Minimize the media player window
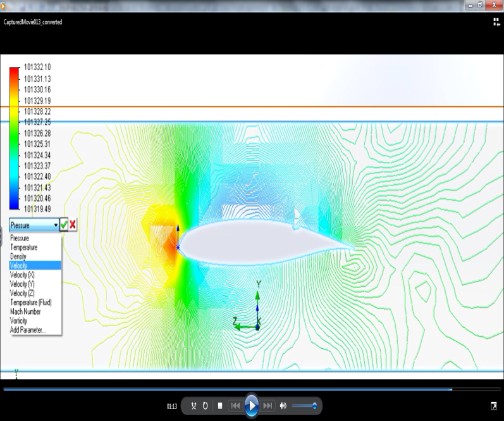The width and height of the screenshot is (504, 421). coord(470,6)
